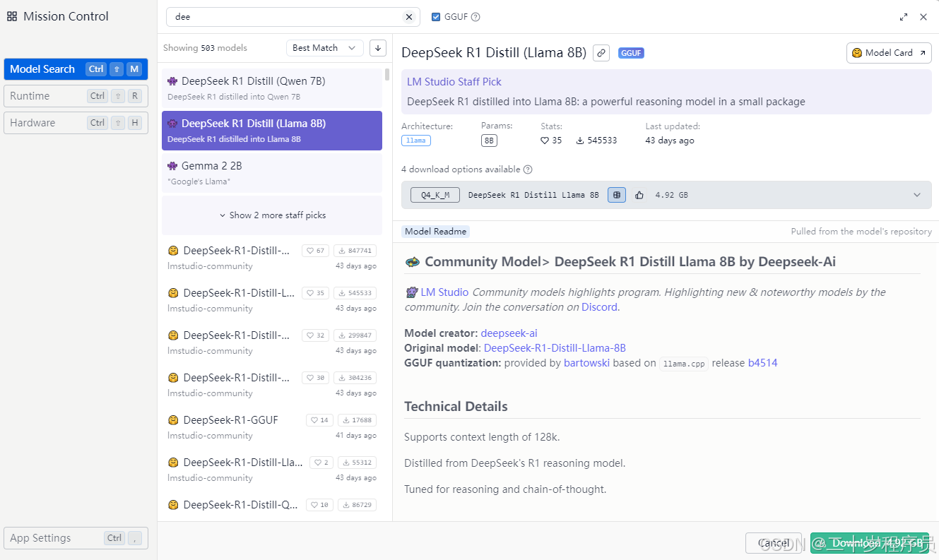Clear the search field with the X icon
This screenshot has height=560, width=939.
409,17
